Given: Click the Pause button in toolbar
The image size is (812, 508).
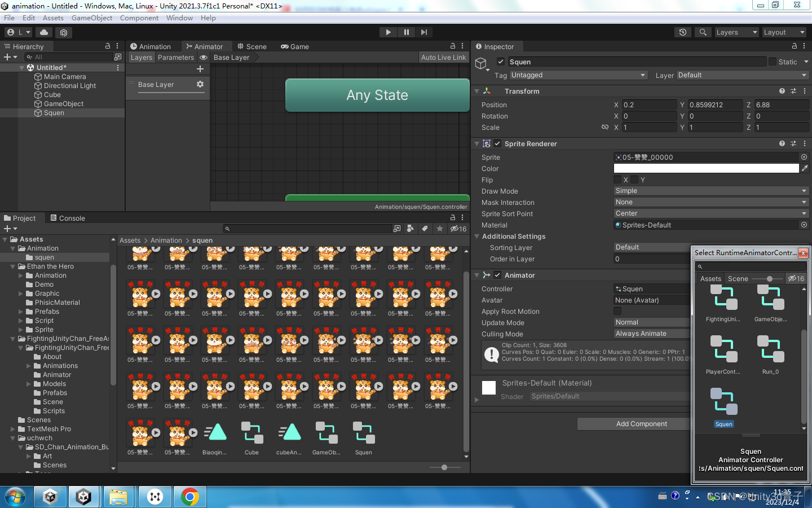Looking at the screenshot, I should click(x=406, y=32).
